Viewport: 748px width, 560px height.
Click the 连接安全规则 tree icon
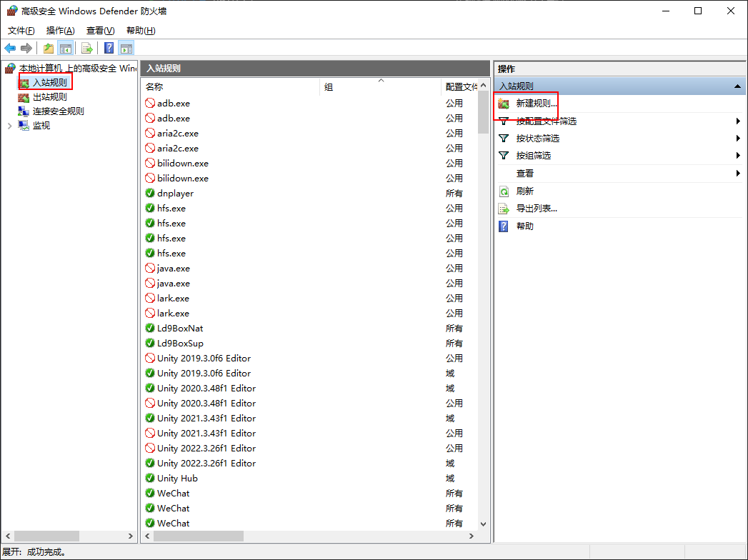tap(24, 111)
